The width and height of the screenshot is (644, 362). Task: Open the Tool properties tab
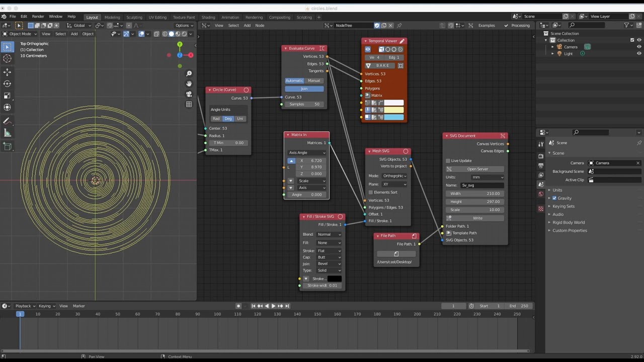[x=541, y=145]
